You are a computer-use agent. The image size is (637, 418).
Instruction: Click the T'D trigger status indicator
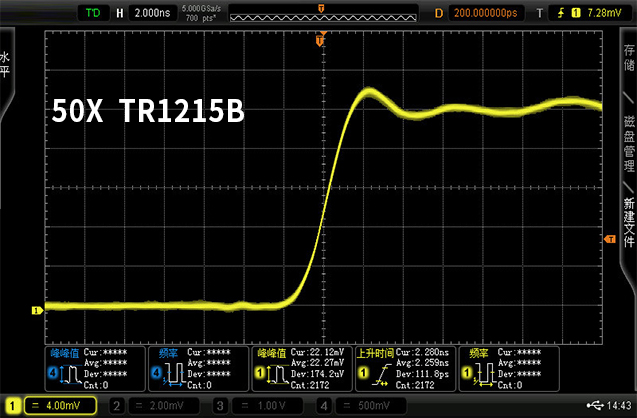(93, 13)
